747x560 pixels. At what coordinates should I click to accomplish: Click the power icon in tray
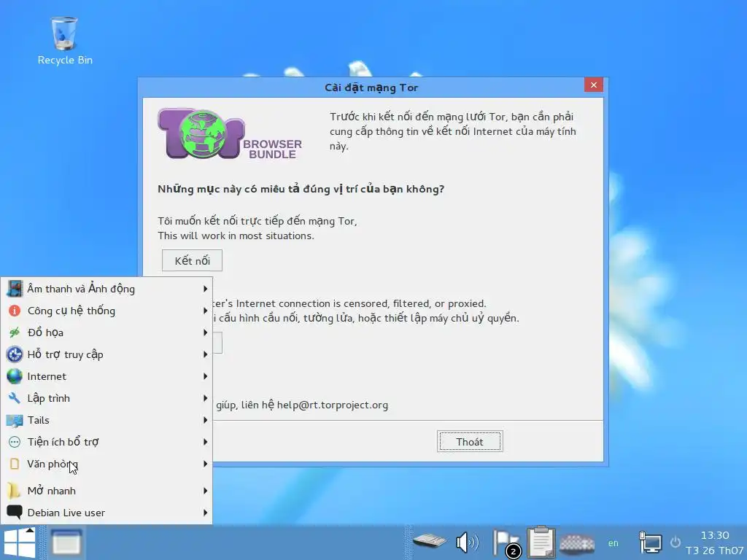[675, 542]
